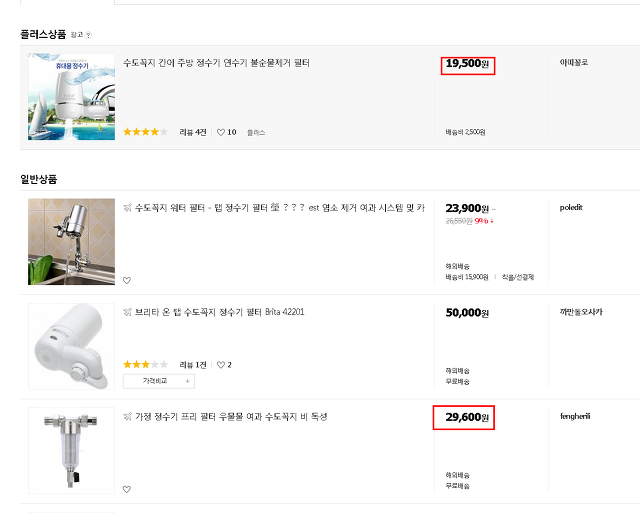Open the white Brita filter product image
The image size is (640, 514).
pos(71,346)
